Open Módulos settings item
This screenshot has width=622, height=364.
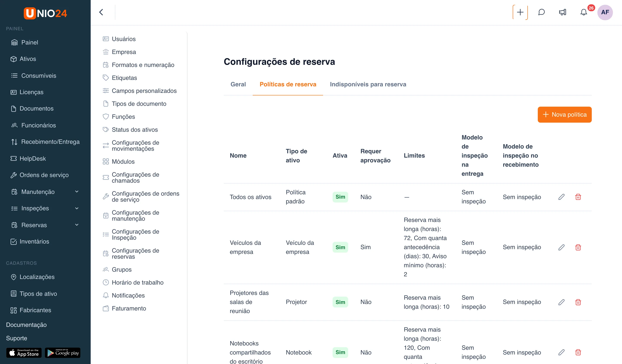123,161
